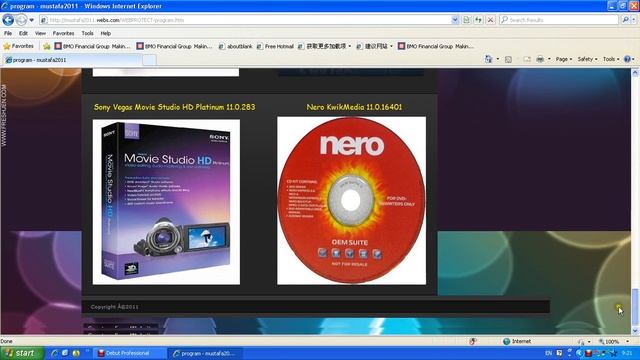Open first BMO Financial Group favorite link
Viewport: 640px width, 360px height.
click(x=92, y=46)
